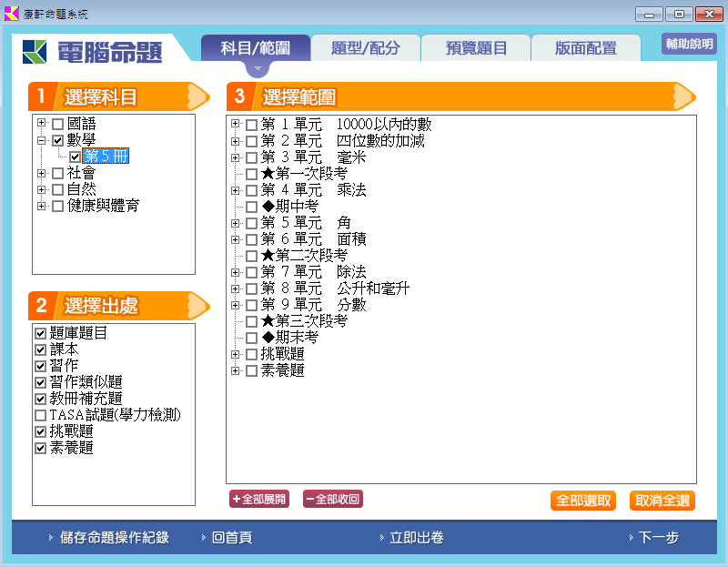Click the app icon in title bar
Image resolution: width=728 pixels, height=567 pixels.
[x=12, y=14]
